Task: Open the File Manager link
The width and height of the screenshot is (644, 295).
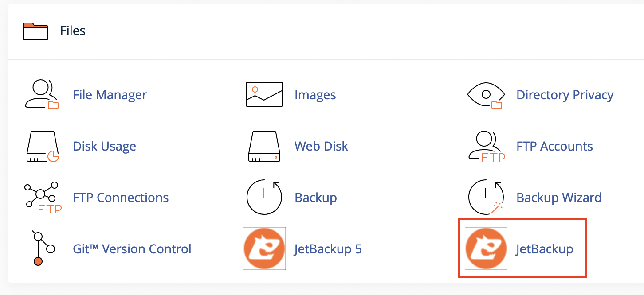Action: [x=110, y=95]
